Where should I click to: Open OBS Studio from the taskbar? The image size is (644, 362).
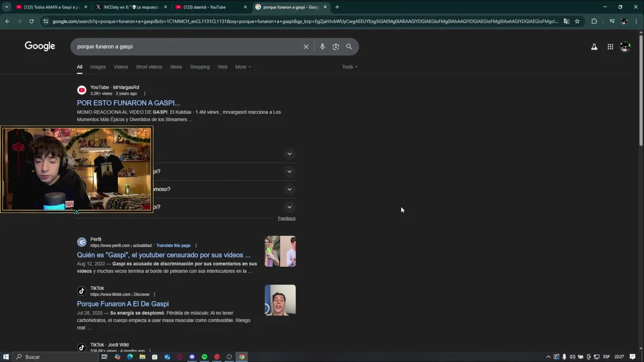pos(229,357)
